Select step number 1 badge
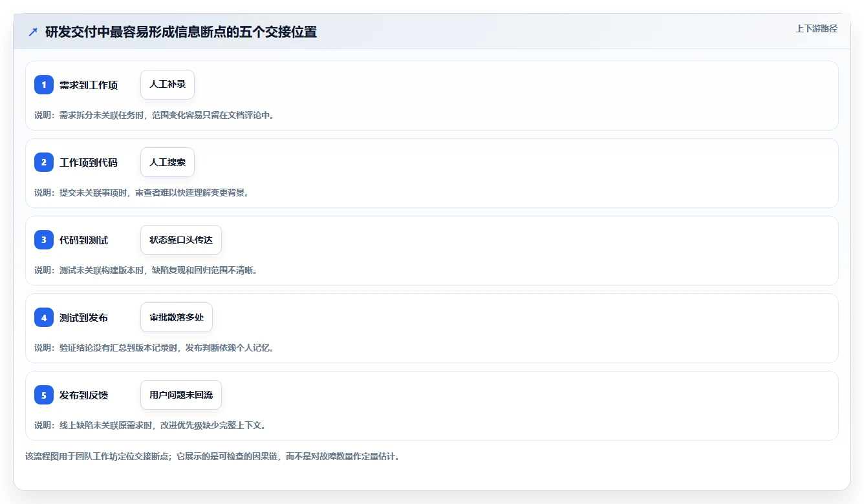 click(x=44, y=85)
